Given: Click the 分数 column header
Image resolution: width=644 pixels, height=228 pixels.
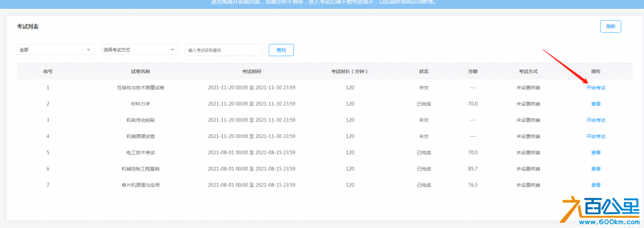Looking at the screenshot, I should coord(473,71).
